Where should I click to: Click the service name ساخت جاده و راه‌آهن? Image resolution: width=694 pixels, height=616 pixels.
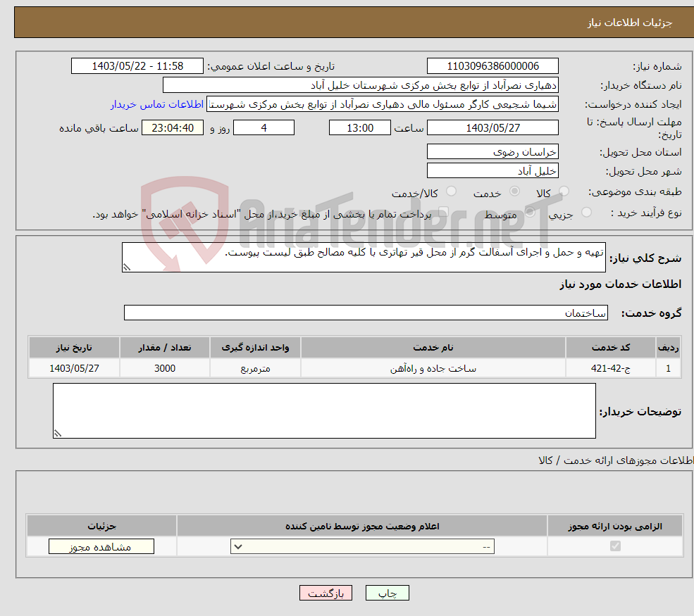[433, 368]
